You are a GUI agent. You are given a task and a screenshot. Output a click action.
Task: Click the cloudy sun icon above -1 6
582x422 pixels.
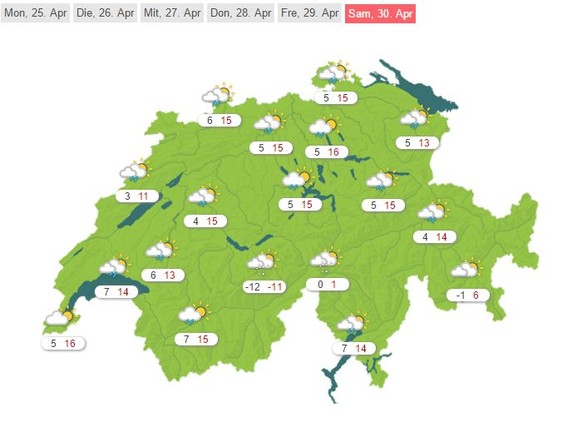pos(466,268)
